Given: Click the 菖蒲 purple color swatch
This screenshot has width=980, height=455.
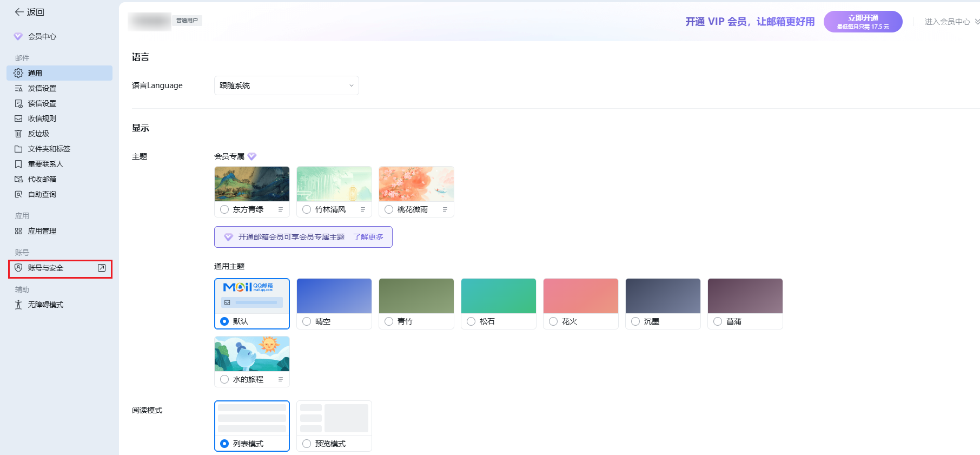Looking at the screenshot, I should [745, 296].
